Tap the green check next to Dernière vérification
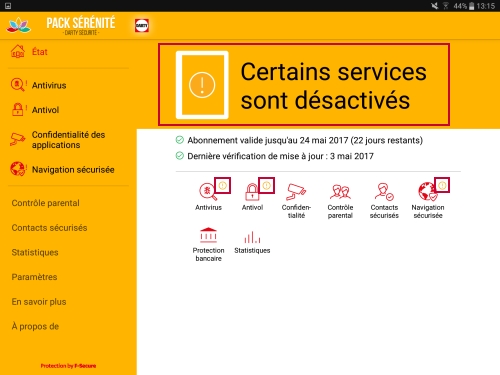The image size is (500, 375). (x=180, y=156)
